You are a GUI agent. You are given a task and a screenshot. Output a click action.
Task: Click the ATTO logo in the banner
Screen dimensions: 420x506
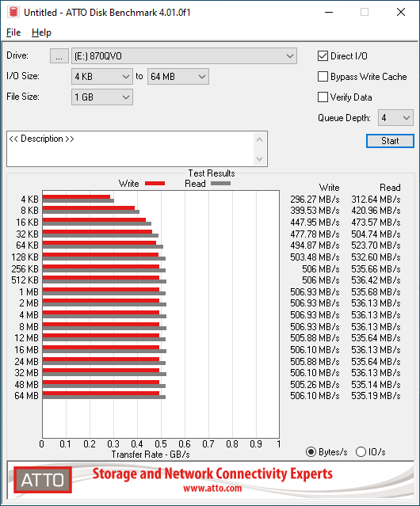[x=43, y=480]
